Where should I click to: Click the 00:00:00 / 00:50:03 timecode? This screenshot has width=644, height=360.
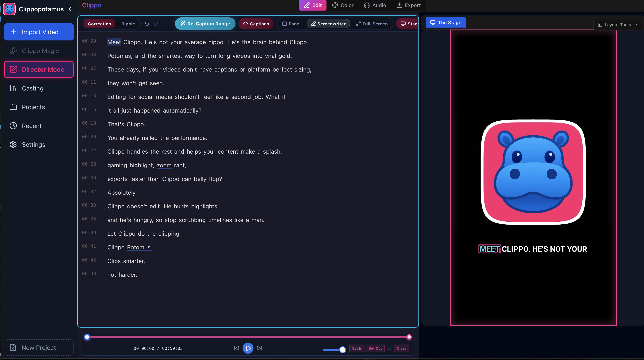pos(158,348)
